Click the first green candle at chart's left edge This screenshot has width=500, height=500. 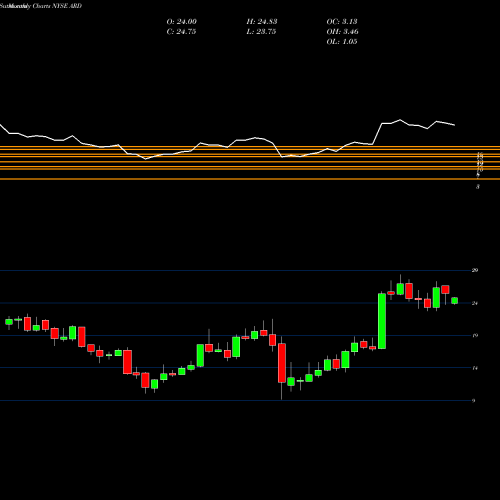[9, 322]
